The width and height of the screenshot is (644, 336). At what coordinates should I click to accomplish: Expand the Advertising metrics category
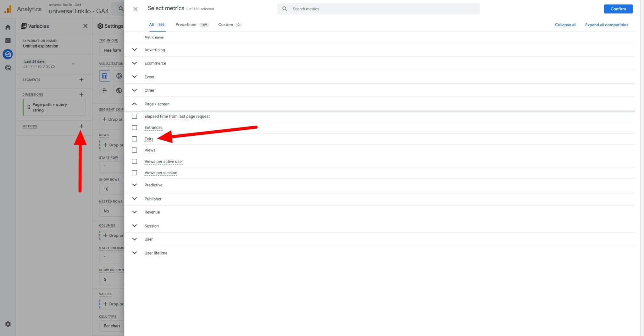tap(135, 50)
